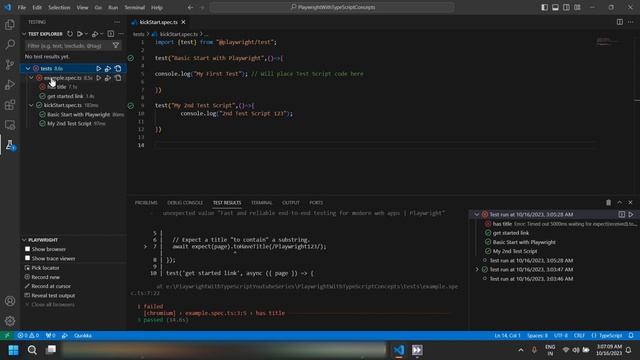
Task: Open the File menu
Action: tap(22, 7)
